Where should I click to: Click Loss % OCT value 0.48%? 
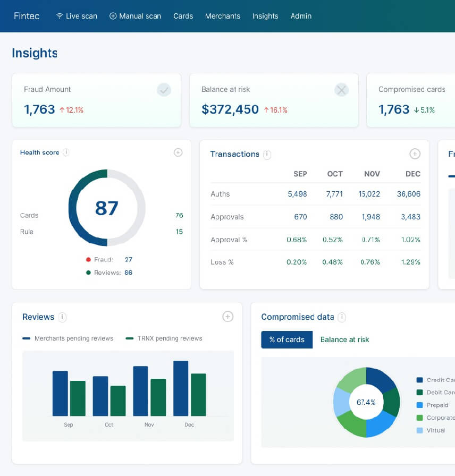332,262
